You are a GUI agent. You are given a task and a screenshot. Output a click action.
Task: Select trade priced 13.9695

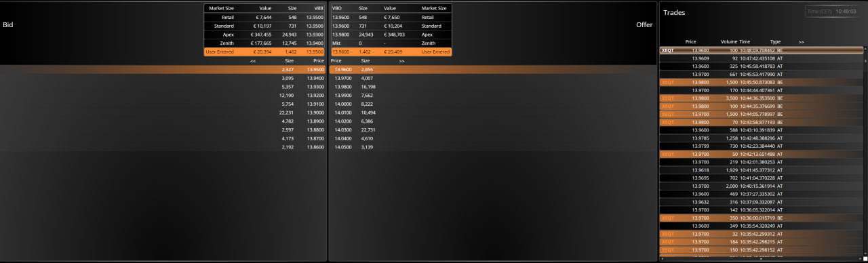761,178
